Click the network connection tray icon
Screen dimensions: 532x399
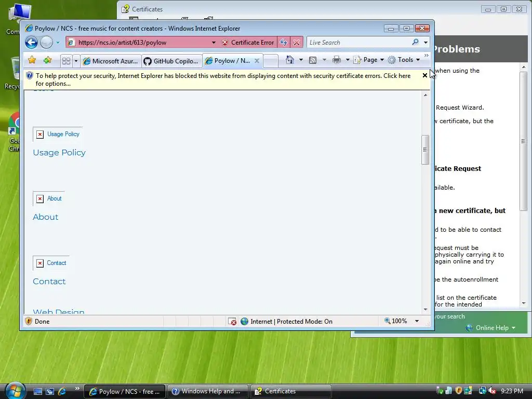click(x=482, y=391)
